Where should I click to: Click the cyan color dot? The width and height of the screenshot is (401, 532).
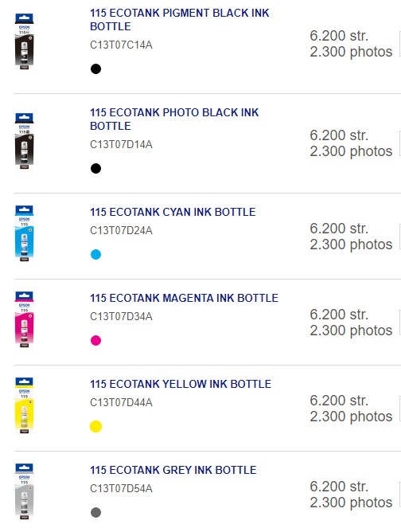coord(96,255)
